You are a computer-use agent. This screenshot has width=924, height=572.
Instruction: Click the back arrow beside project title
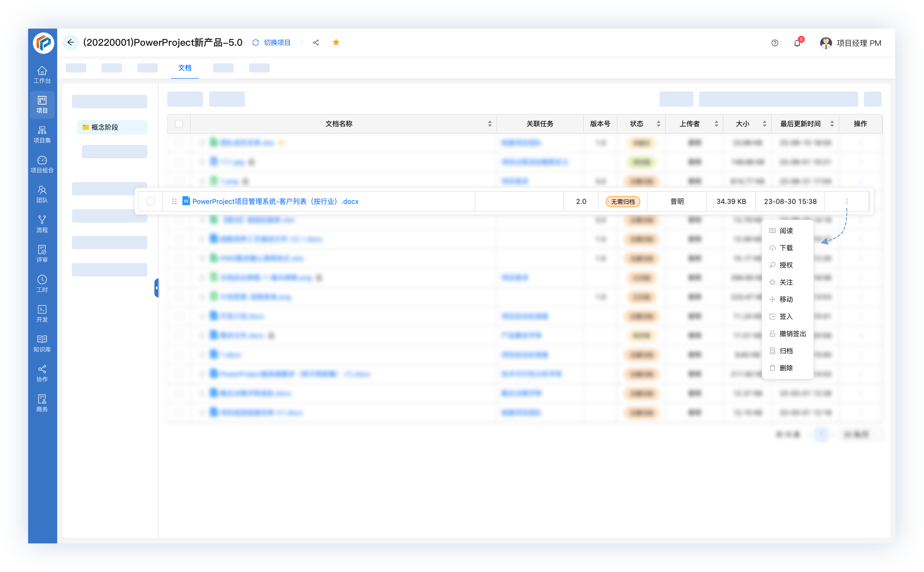[70, 42]
